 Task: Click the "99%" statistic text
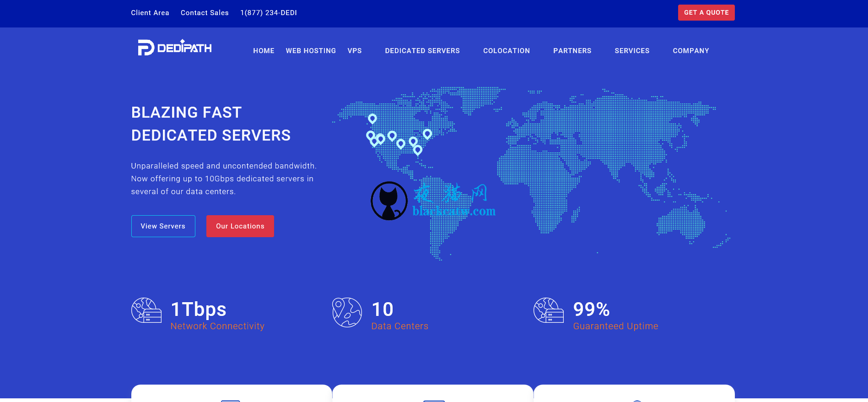click(x=591, y=310)
